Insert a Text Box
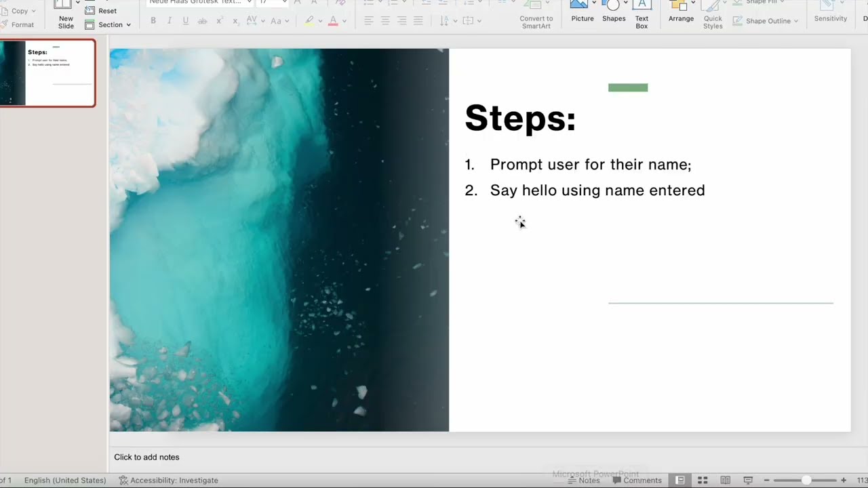 (x=642, y=15)
